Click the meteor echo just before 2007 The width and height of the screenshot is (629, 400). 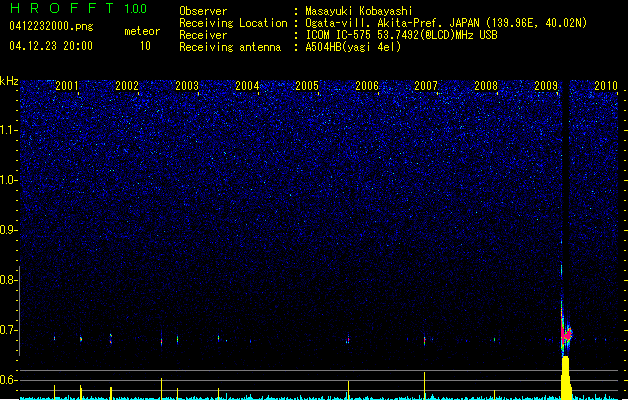[x=424, y=341]
